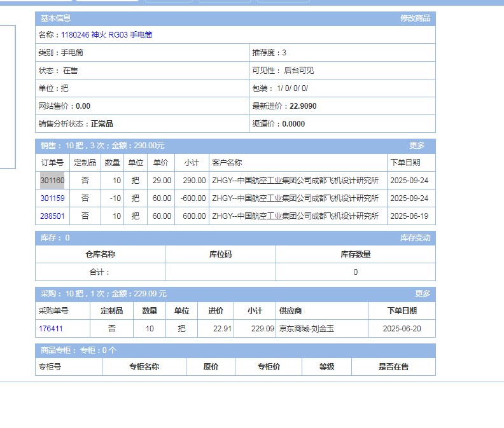Screen dimensions: 504x428
Task: Select the 最新进价 value 22.9090
Action: (x=303, y=106)
